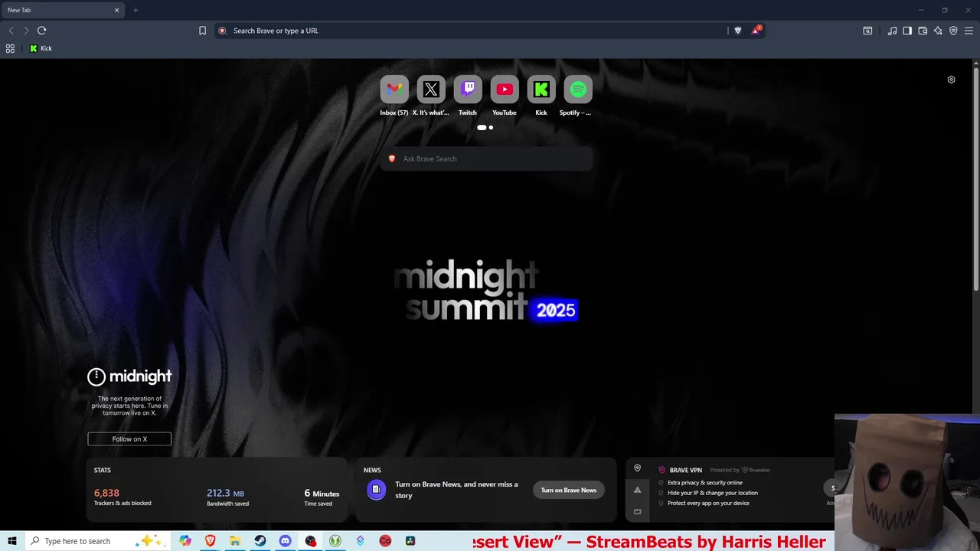
Task: Click the midnight sponsor logo
Action: point(129,377)
